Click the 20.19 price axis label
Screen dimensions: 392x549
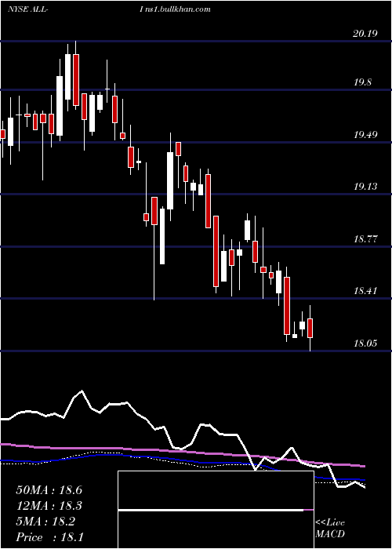[x=365, y=34]
